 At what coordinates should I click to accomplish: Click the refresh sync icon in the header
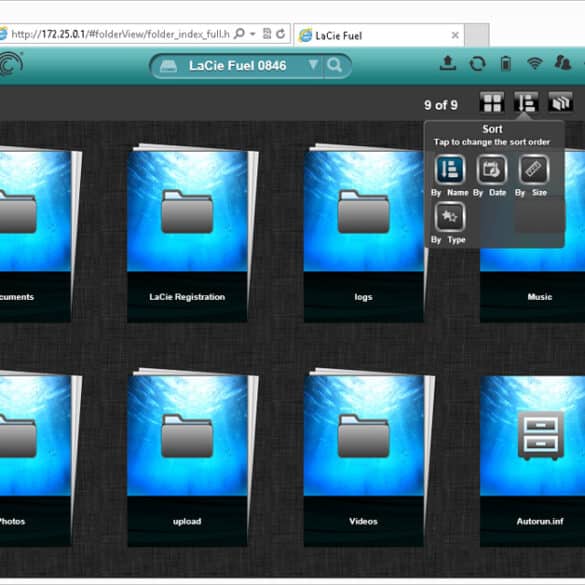pyautogui.click(x=477, y=64)
